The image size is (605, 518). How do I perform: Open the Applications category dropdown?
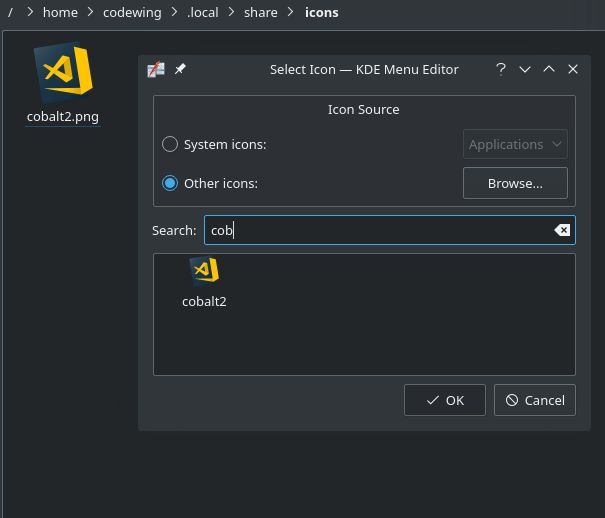tap(515, 144)
